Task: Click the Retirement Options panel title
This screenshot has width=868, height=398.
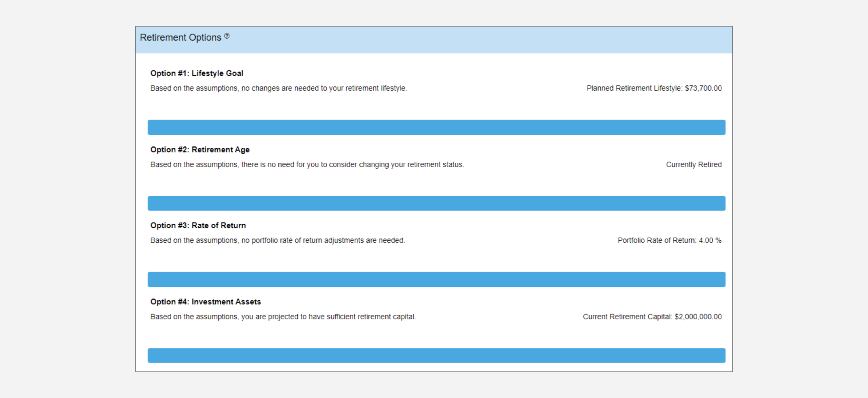Action: click(180, 37)
